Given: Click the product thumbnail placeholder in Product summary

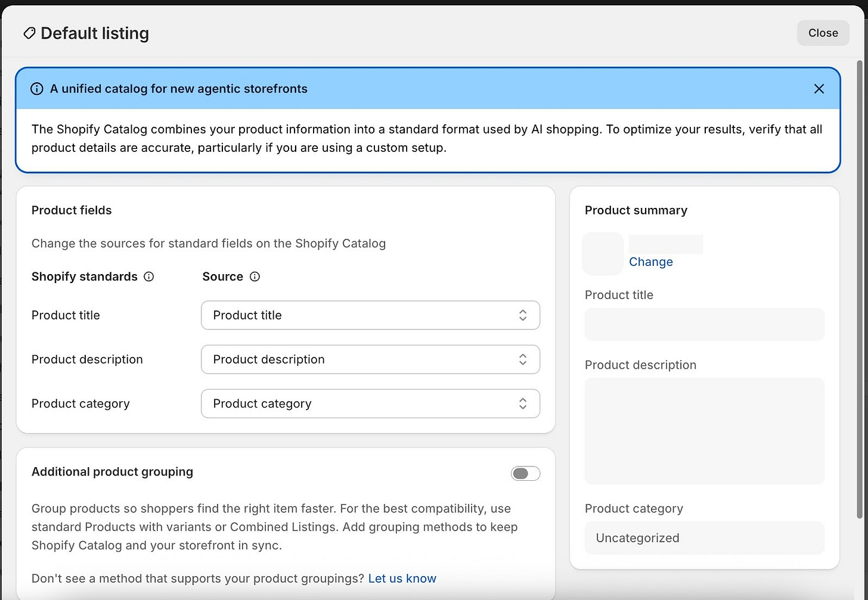Looking at the screenshot, I should (603, 254).
